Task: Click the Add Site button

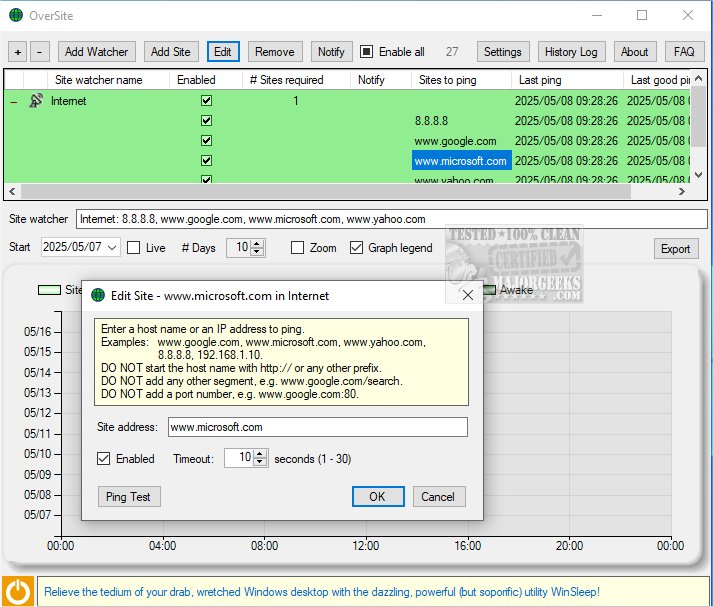Action: pyautogui.click(x=171, y=52)
